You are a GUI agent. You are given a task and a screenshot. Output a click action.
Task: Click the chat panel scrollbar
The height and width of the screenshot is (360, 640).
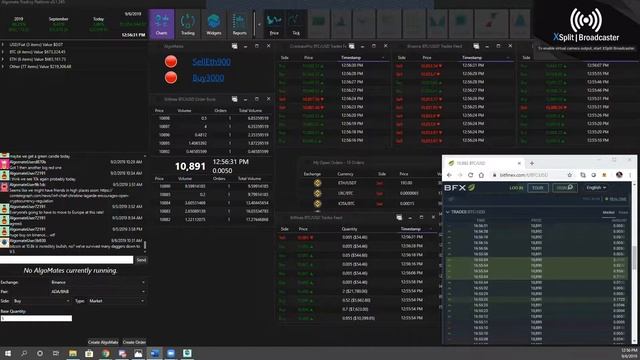pos(144,245)
